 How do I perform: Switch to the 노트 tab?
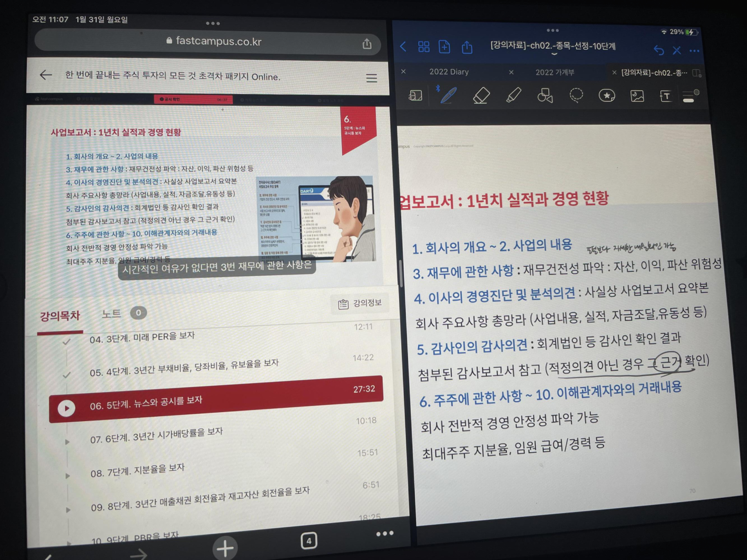(x=111, y=314)
